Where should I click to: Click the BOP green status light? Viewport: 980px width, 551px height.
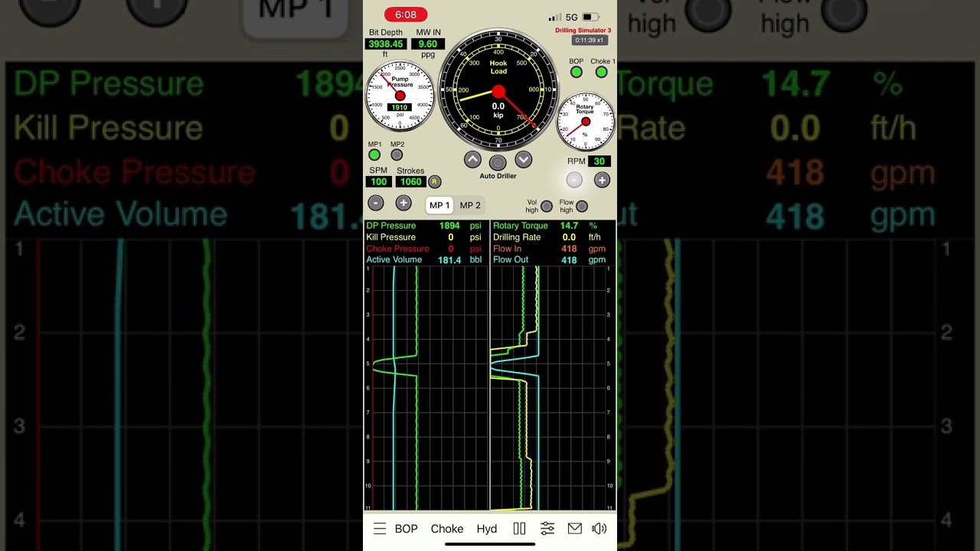[x=577, y=72]
